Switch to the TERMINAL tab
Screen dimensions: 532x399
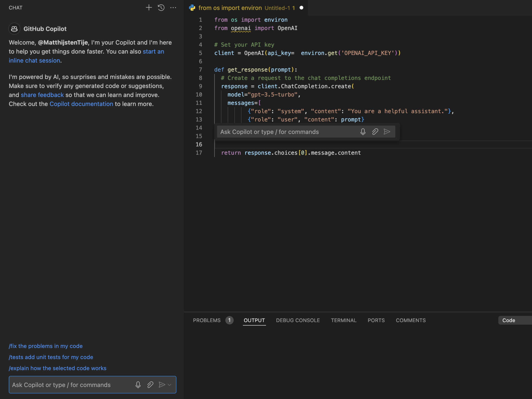343,320
